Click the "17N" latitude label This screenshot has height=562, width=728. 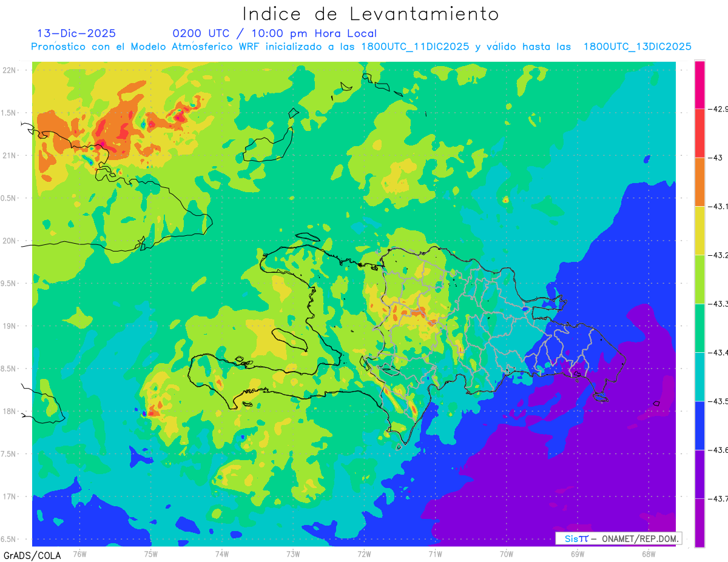(x=10, y=497)
